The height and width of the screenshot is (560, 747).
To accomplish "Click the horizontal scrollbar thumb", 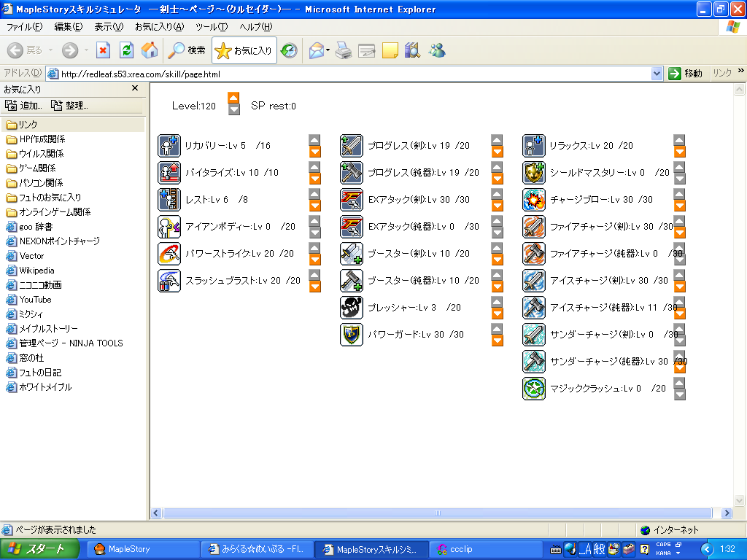I will (x=438, y=513).
